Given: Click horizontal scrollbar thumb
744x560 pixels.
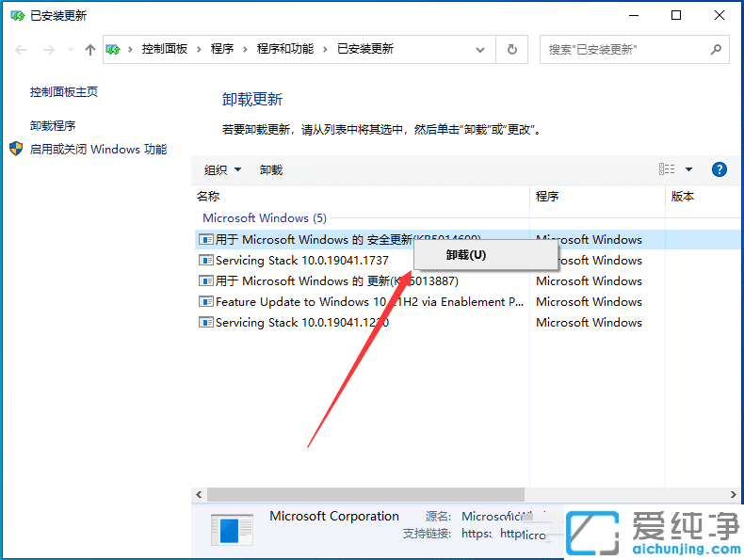Looking at the screenshot, I should [365, 494].
